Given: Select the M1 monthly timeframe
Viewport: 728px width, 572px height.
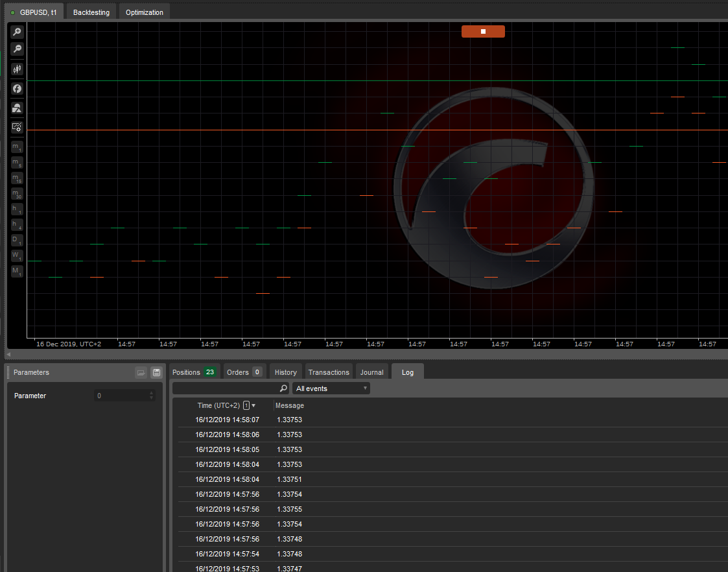Looking at the screenshot, I should [17, 272].
